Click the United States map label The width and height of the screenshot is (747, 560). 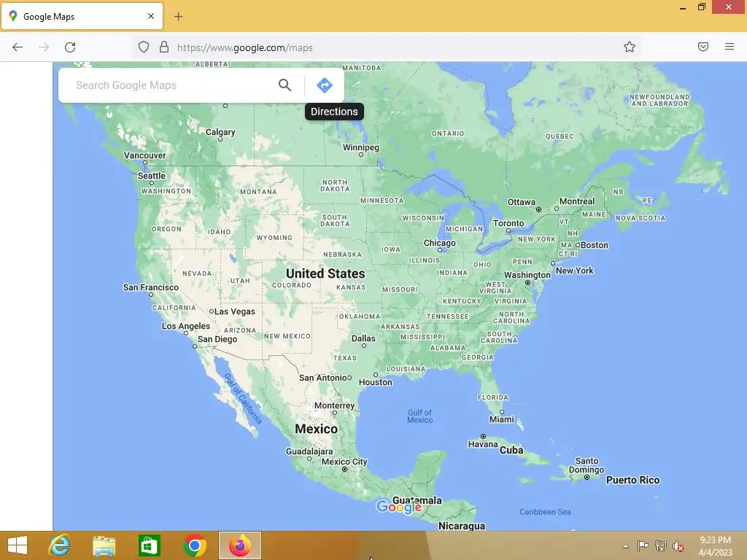pos(325,273)
